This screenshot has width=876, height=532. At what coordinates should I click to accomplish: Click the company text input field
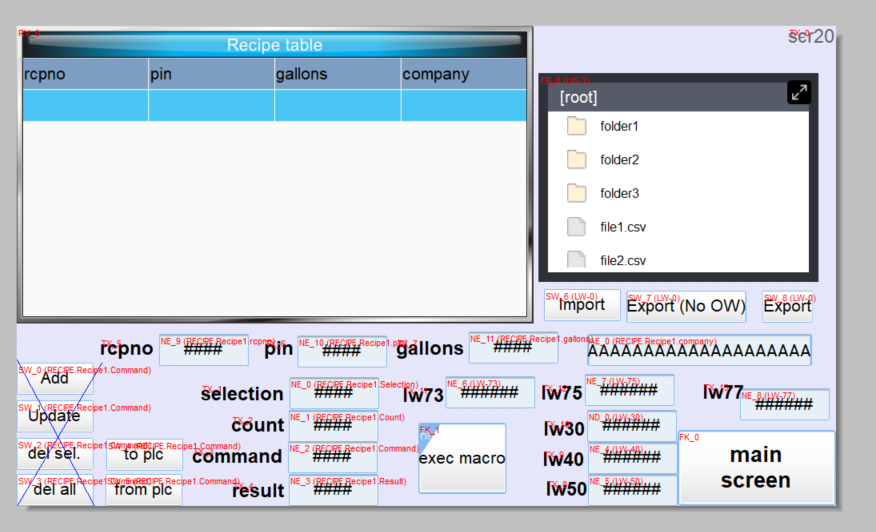pyautogui.click(x=699, y=351)
